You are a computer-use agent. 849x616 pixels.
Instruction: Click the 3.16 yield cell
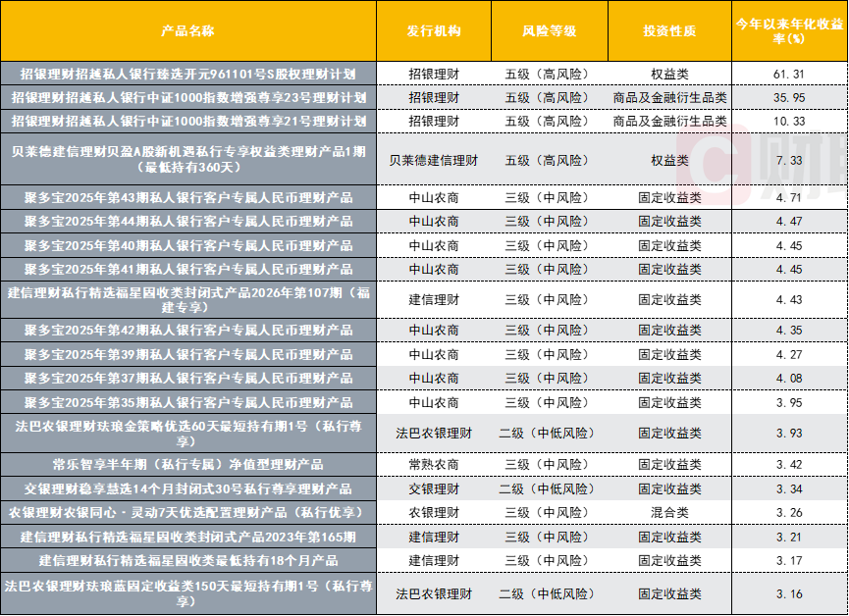[x=789, y=593]
